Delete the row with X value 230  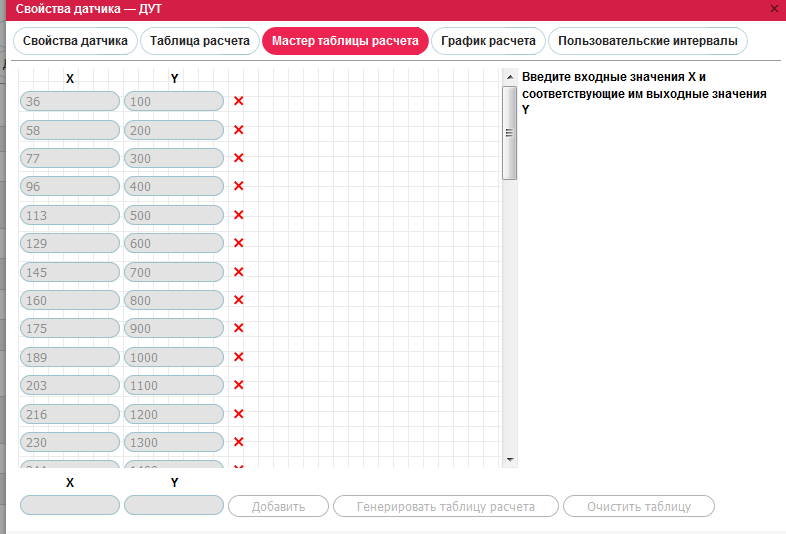click(x=239, y=442)
